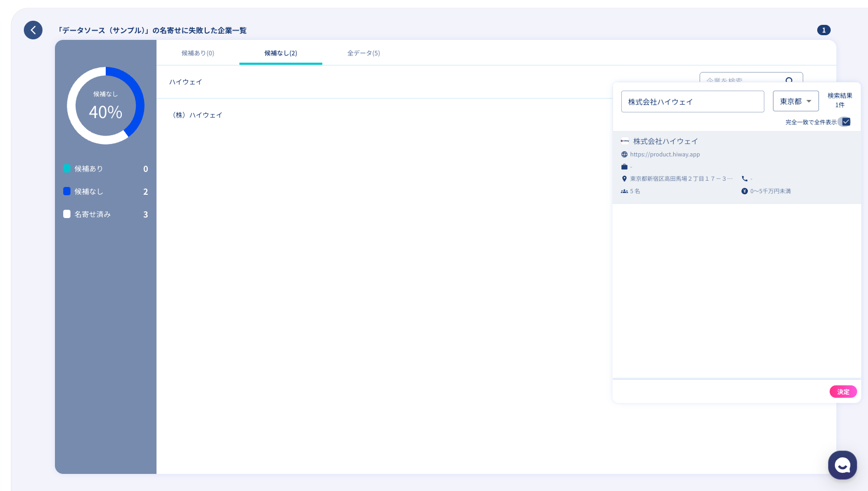
Task: Select the （株）ハイウェイ row
Action: 384,115
